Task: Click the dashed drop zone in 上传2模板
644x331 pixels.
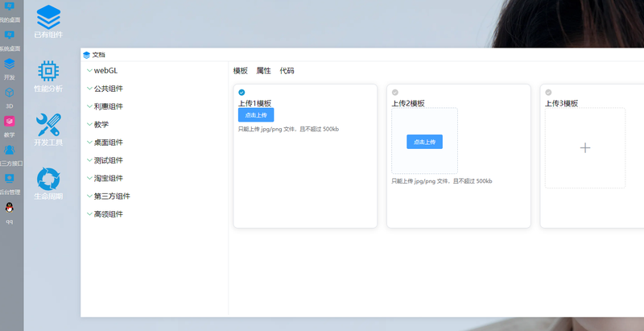Action: 425,140
